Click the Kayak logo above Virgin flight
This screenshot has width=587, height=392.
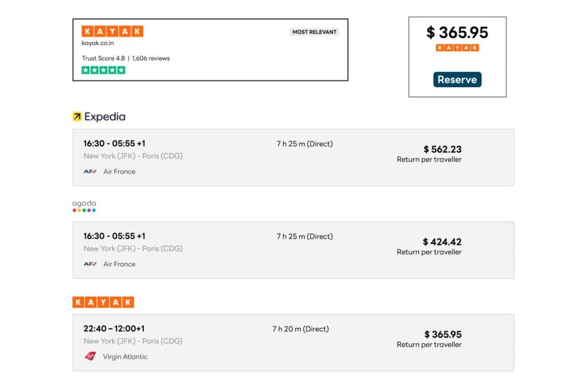pyautogui.click(x=103, y=302)
